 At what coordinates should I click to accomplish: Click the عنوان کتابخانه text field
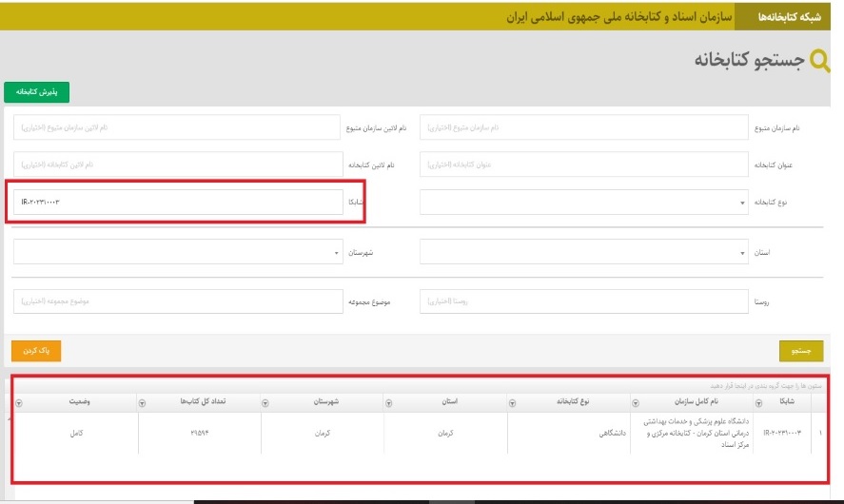point(584,165)
